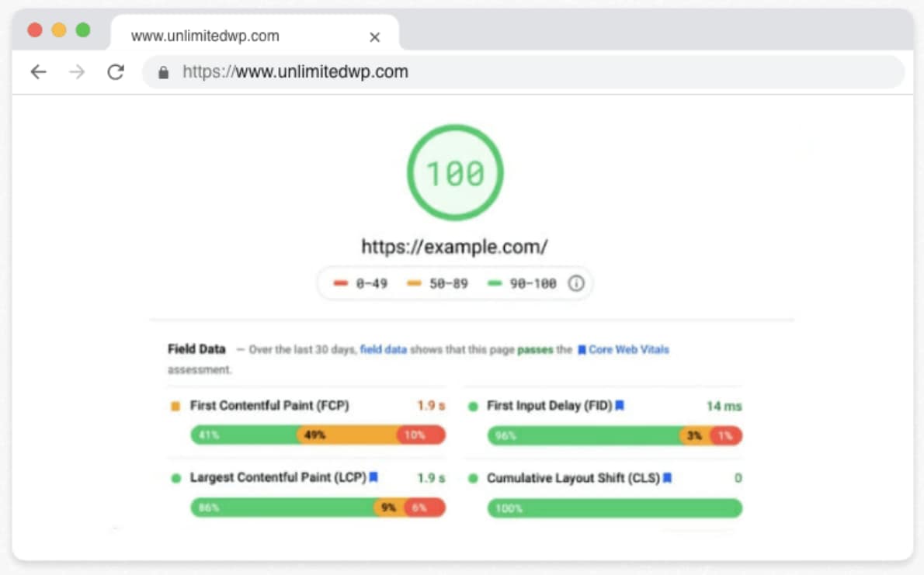Click the CLS value 0
Screen dimensions: 924x575
(738, 478)
